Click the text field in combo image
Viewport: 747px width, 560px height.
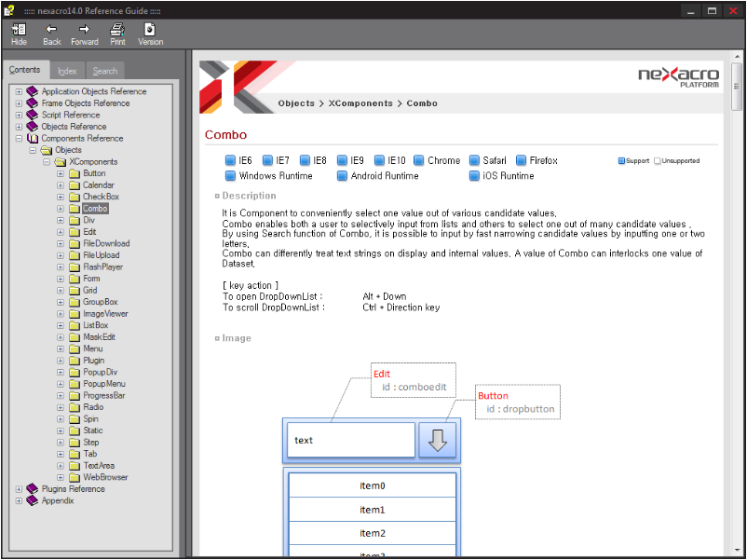pos(349,441)
